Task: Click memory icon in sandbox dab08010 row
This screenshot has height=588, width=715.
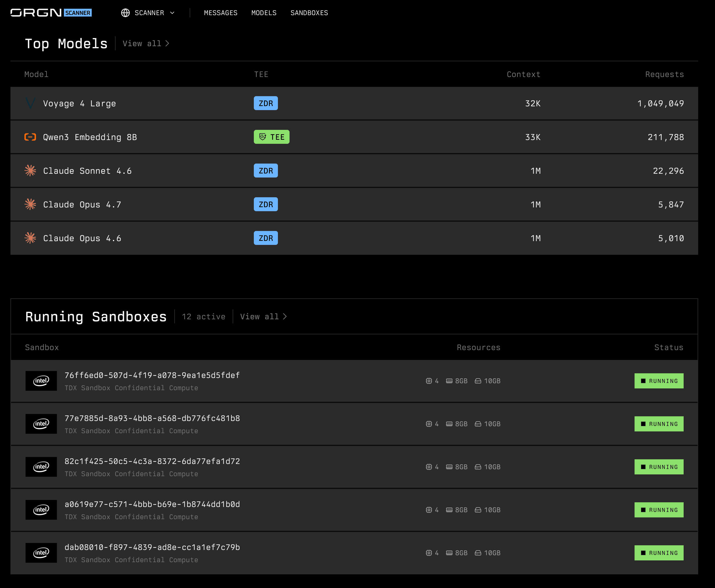Action: coord(449,553)
